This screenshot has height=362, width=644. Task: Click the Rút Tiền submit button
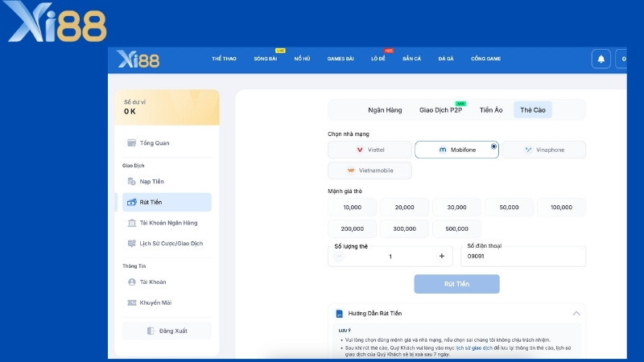[456, 284]
